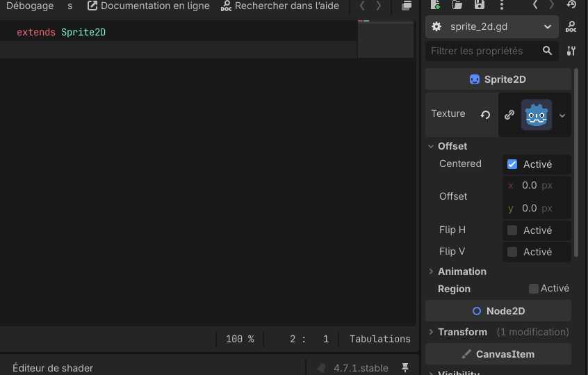The height and width of the screenshot is (375, 588).
Task: Open inspector property tools settings
Action: coord(571,51)
